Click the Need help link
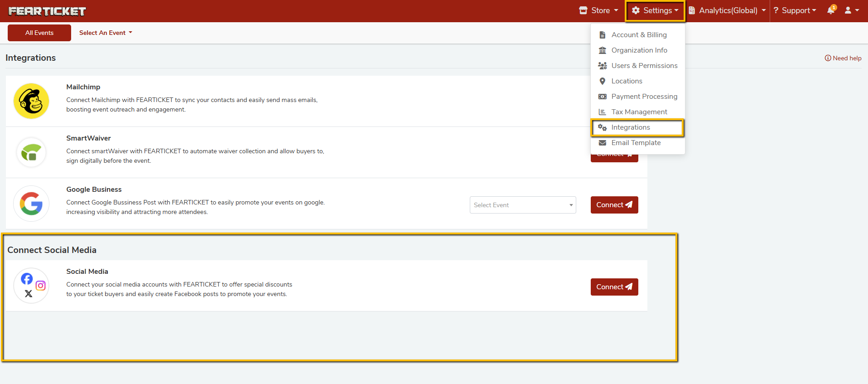 point(843,58)
